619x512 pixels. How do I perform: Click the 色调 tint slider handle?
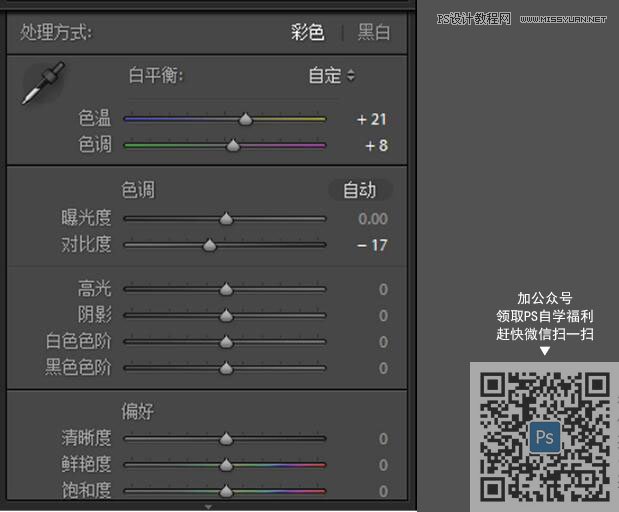(x=233, y=145)
